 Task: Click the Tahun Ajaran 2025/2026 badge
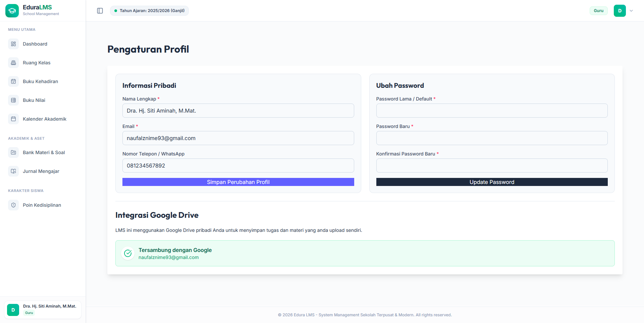pos(149,11)
